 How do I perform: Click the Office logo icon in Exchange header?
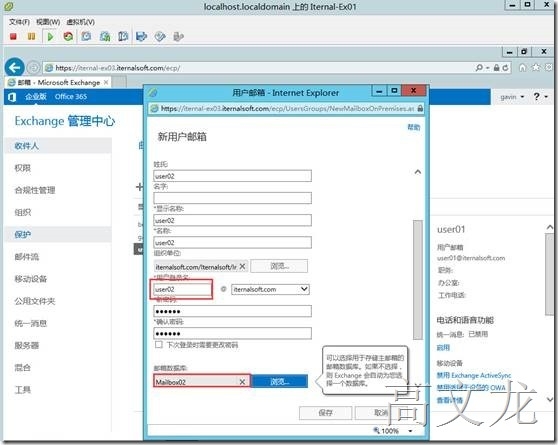(12, 97)
